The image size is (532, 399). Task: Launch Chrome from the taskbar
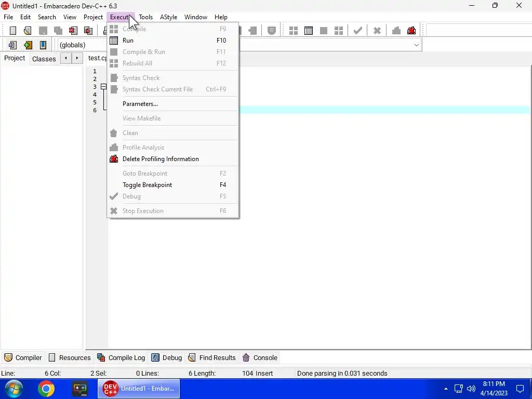coord(46,389)
